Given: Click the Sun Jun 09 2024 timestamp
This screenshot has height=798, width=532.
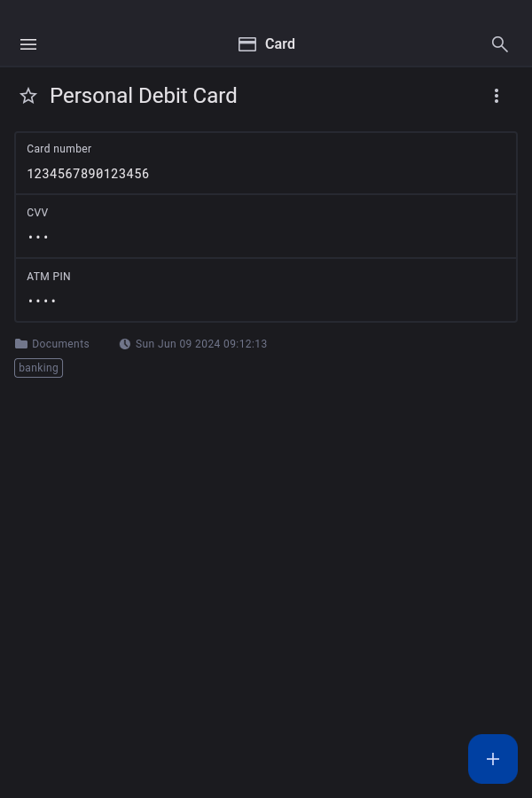Looking at the screenshot, I should [x=201, y=344].
